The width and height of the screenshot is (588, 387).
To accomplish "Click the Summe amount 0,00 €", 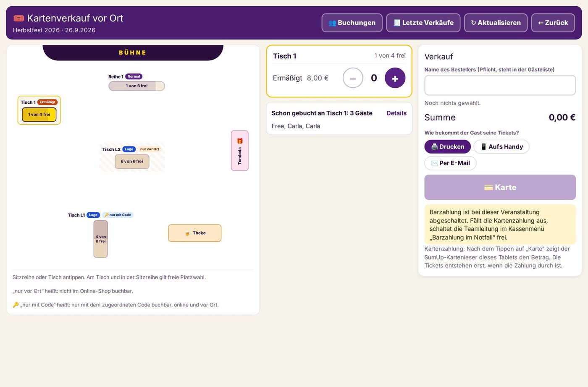I will [562, 118].
